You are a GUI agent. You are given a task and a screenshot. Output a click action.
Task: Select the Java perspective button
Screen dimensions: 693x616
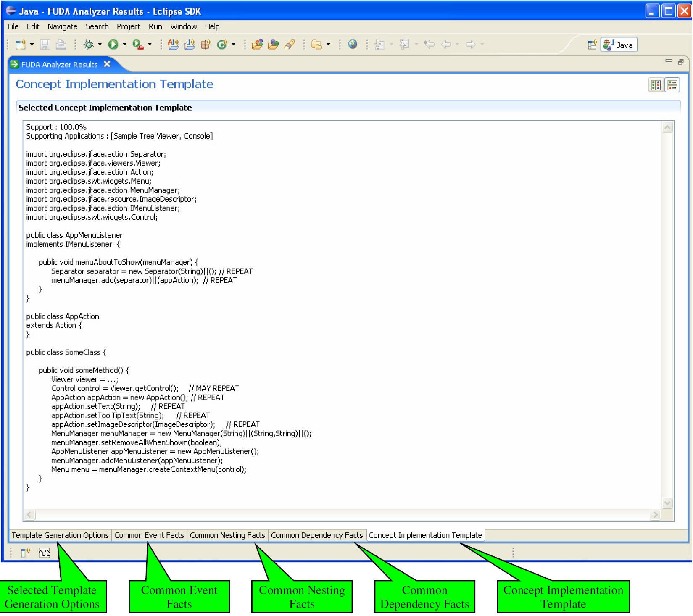(x=619, y=45)
